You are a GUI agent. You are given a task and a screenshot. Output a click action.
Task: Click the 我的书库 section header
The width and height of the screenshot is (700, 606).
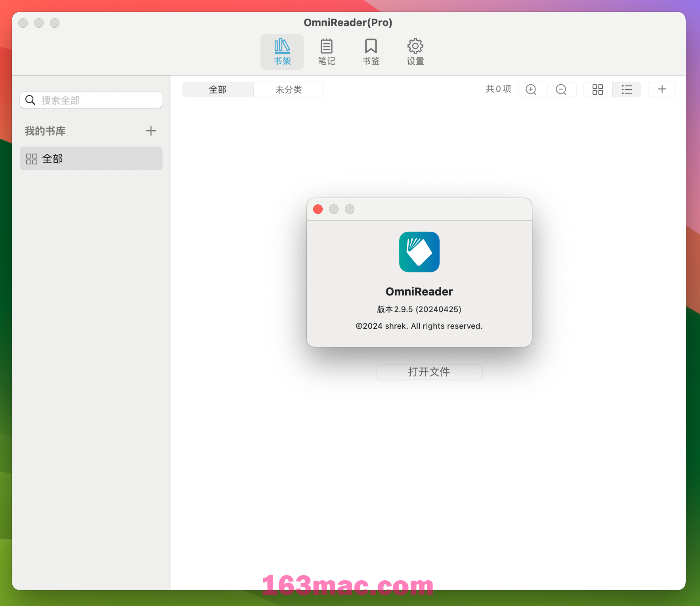click(45, 131)
